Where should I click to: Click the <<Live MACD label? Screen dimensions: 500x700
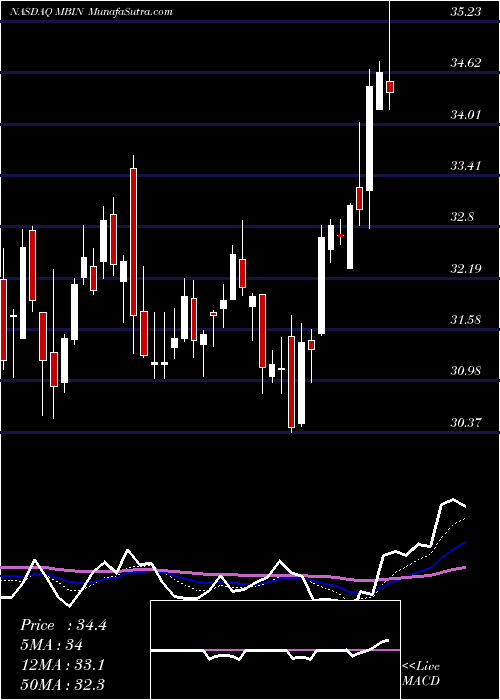[x=421, y=673]
